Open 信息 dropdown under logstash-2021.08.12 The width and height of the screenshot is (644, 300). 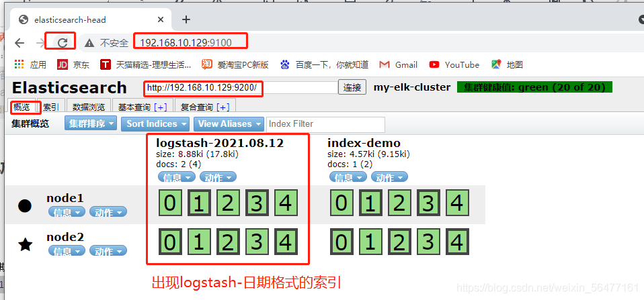click(x=177, y=177)
